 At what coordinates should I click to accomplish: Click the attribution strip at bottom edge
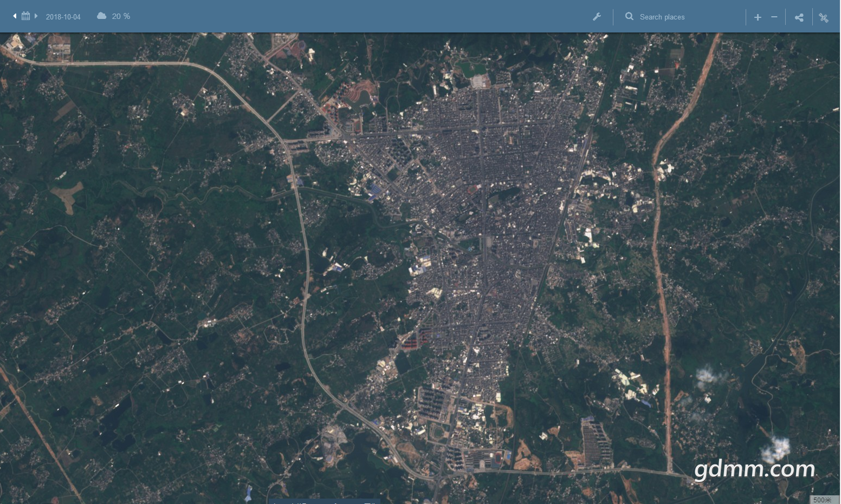[324, 501]
